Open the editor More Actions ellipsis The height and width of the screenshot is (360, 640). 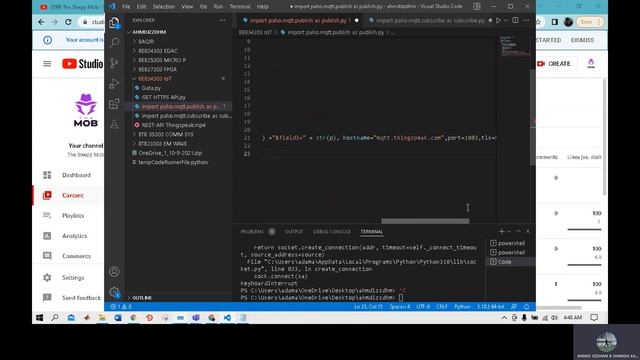[x=526, y=20]
